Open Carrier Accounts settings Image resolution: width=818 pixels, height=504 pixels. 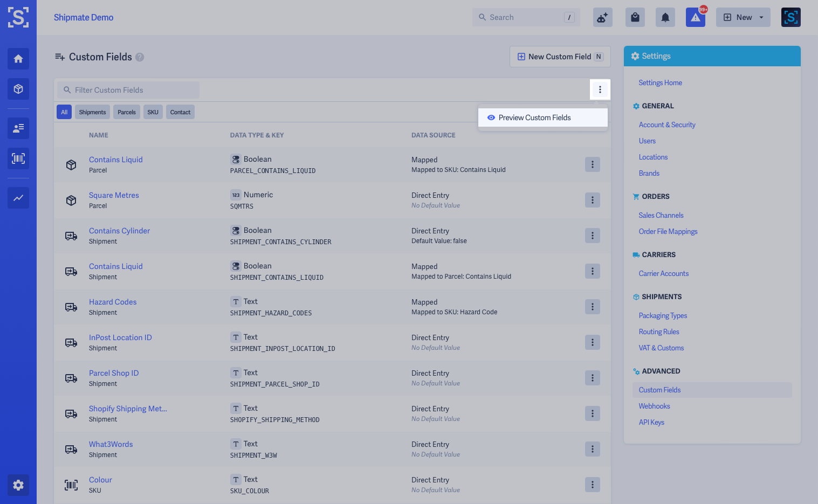[x=664, y=273]
